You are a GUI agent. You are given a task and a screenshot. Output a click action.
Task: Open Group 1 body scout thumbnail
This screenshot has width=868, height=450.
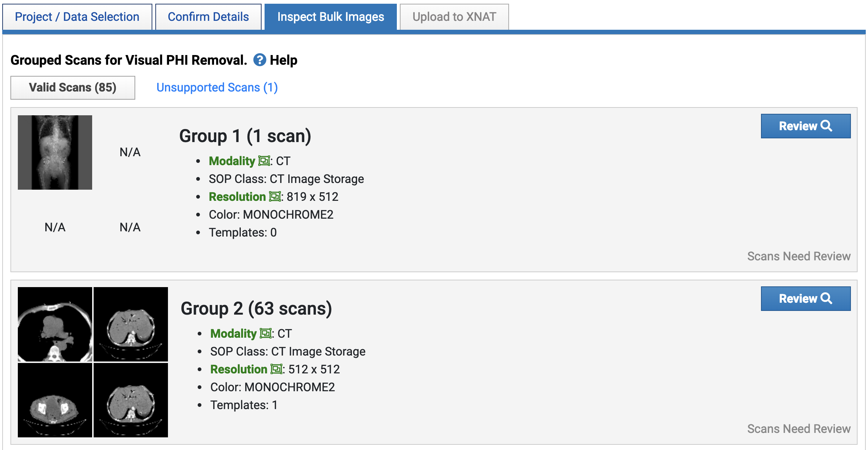click(55, 152)
